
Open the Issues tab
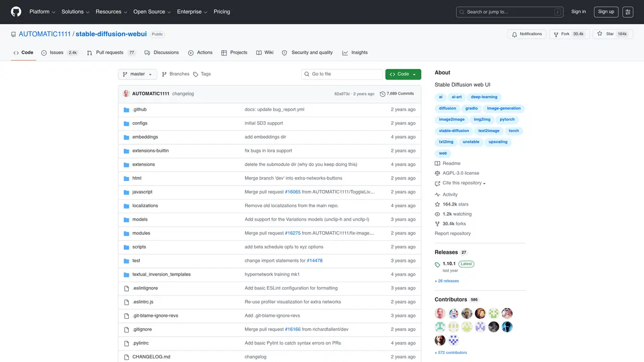(x=59, y=53)
